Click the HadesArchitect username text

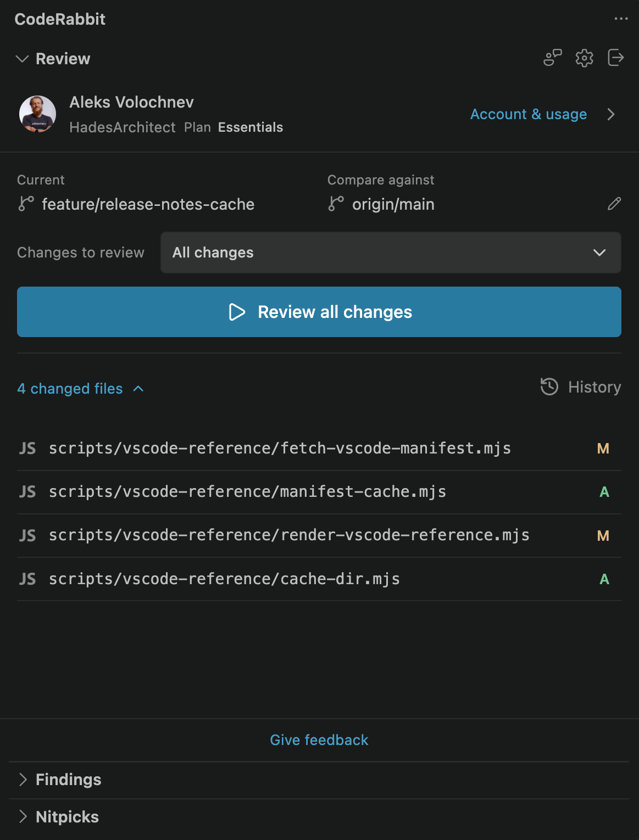point(123,127)
